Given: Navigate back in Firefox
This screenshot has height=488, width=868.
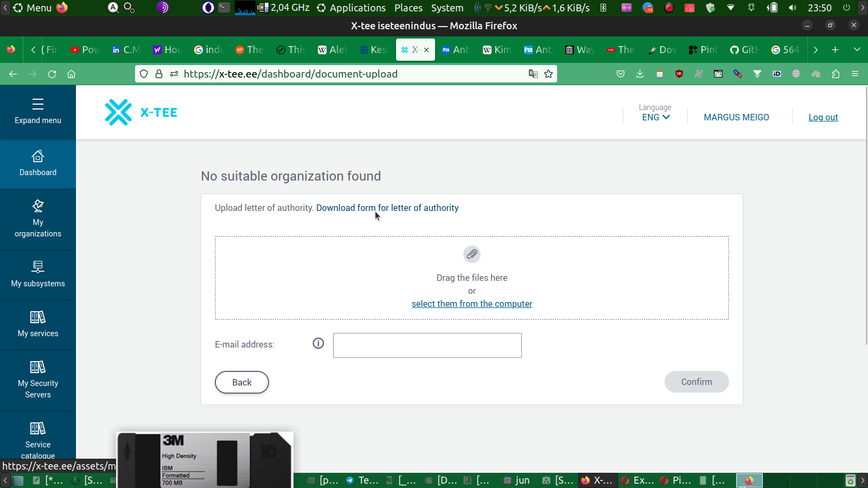Looking at the screenshot, I should pyautogui.click(x=13, y=74).
